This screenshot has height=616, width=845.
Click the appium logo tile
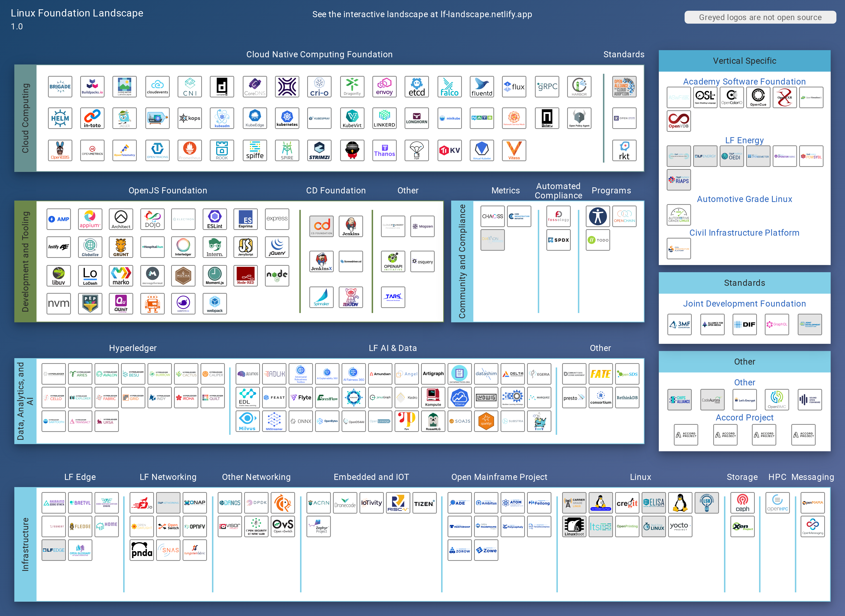90,219
